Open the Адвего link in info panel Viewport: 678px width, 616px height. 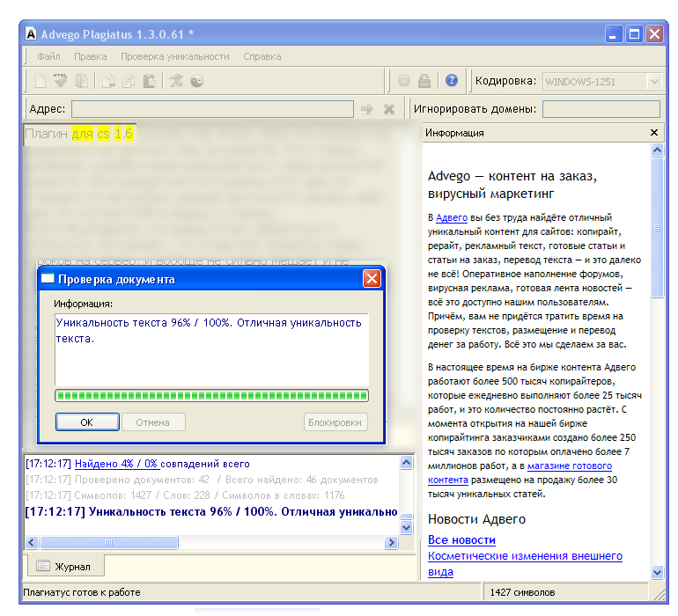point(452,217)
